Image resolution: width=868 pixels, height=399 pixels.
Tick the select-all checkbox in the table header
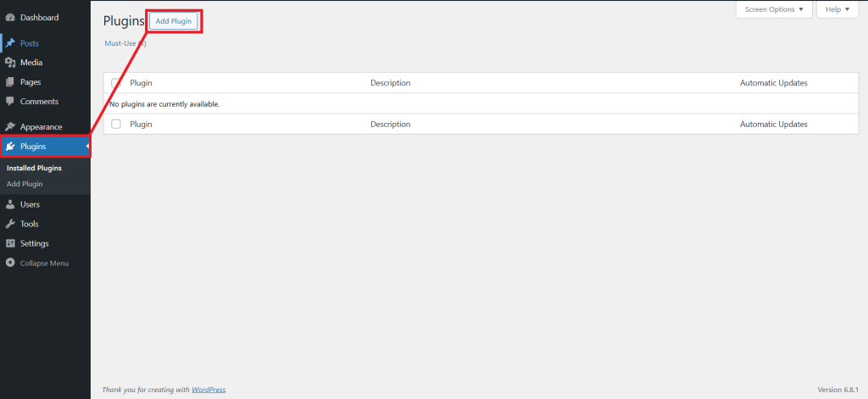[x=115, y=83]
